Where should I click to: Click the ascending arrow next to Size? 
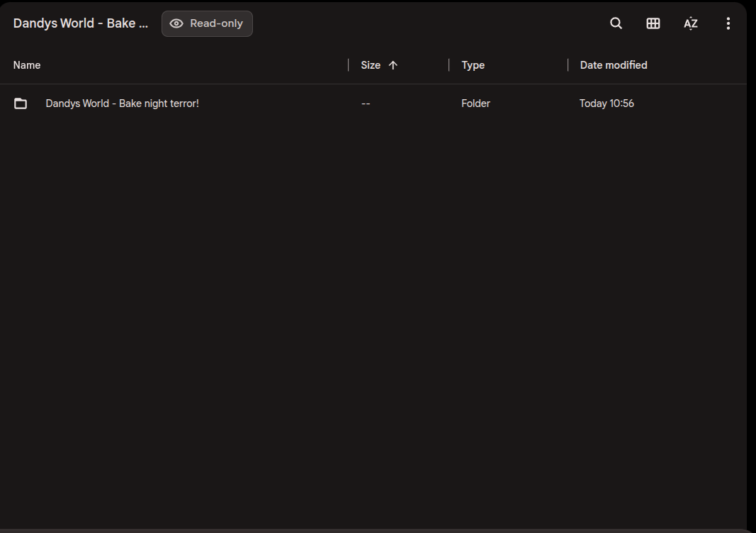(393, 65)
